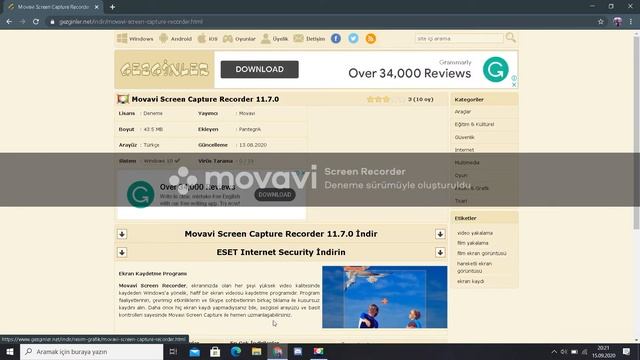Close the Movavi Screen Capture Recorder tab

click(97, 7)
